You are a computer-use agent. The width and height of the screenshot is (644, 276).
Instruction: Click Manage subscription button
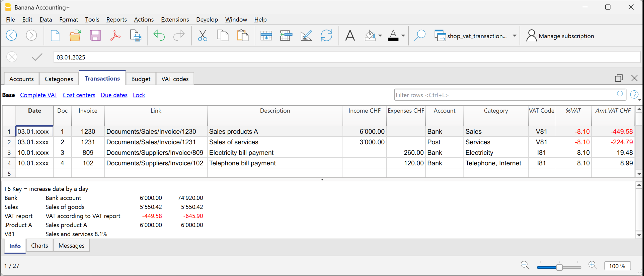(560, 36)
